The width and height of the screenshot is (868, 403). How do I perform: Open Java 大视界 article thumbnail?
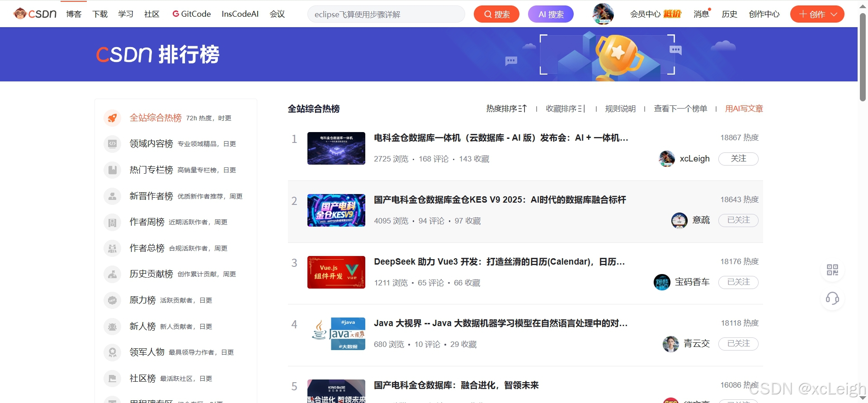336,334
